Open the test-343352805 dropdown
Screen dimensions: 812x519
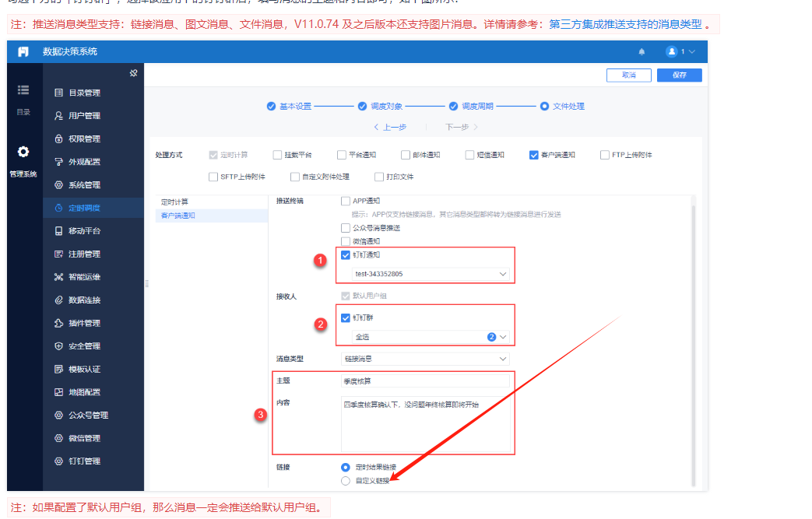(431, 274)
